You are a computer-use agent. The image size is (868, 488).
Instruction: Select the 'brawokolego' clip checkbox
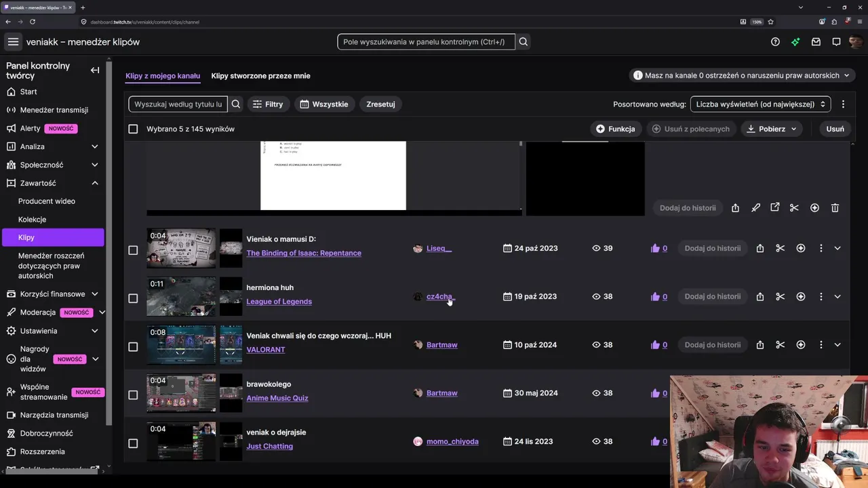coord(133,395)
